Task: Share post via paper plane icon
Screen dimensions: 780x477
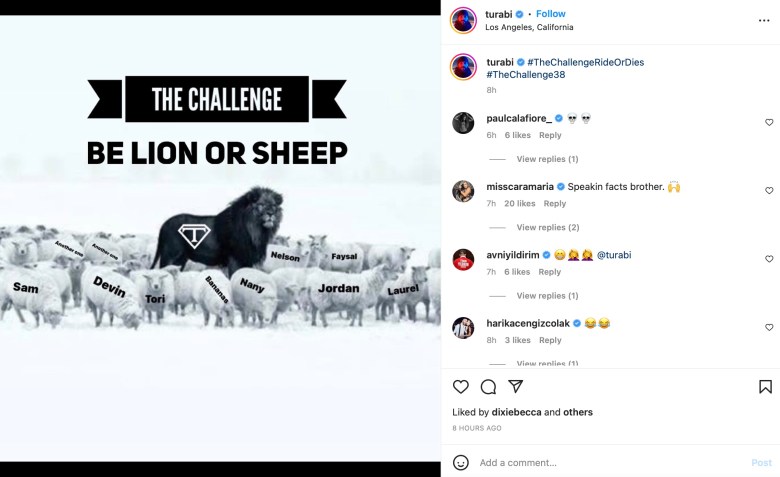Action: 515,386
